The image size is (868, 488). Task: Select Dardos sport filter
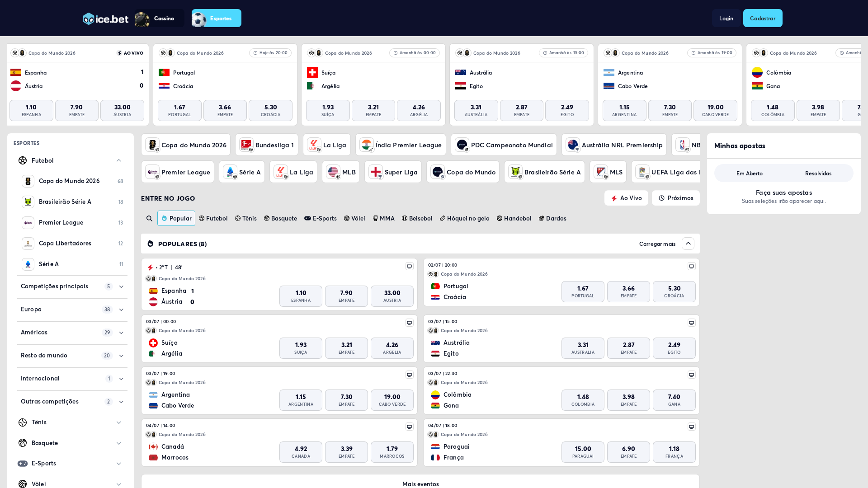pos(552,218)
